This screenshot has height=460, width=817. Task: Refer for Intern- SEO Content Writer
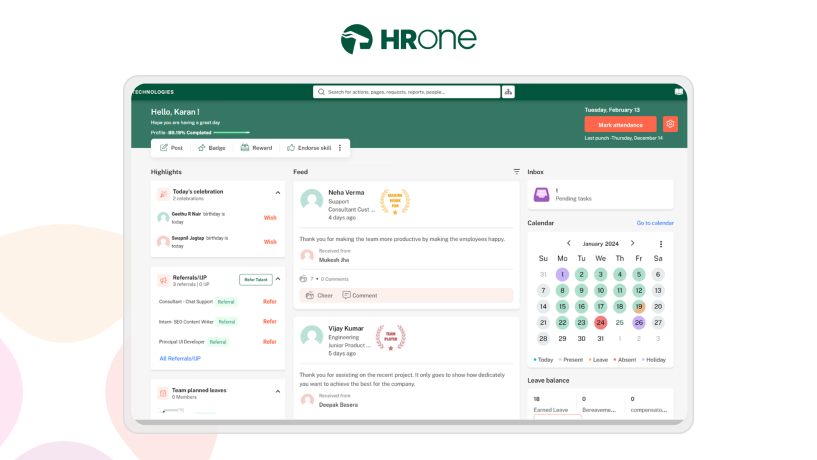click(x=269, y=321)
